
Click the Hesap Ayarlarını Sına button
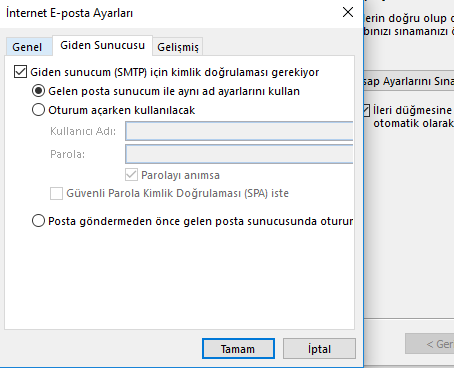pyautogui.click(x=409, y=81)
